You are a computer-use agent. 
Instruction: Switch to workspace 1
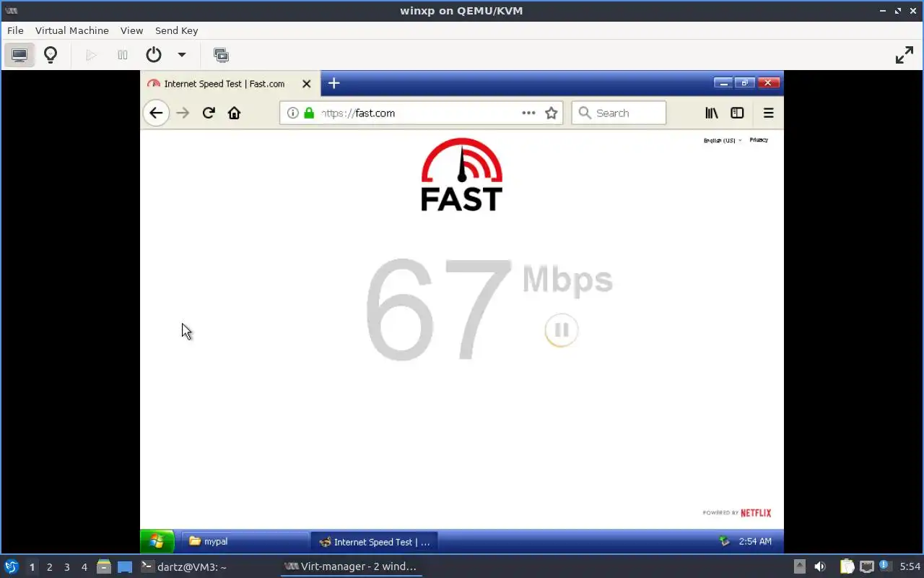coord(32,567)
